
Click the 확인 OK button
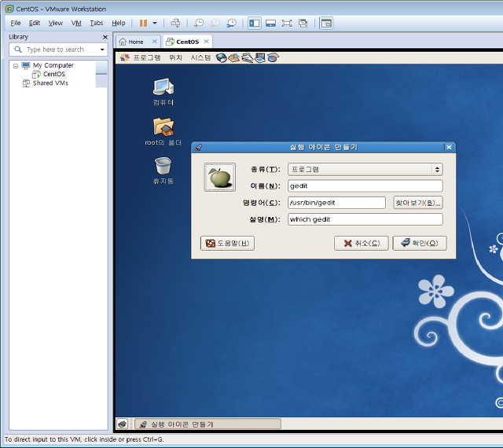tap(420, 243)
